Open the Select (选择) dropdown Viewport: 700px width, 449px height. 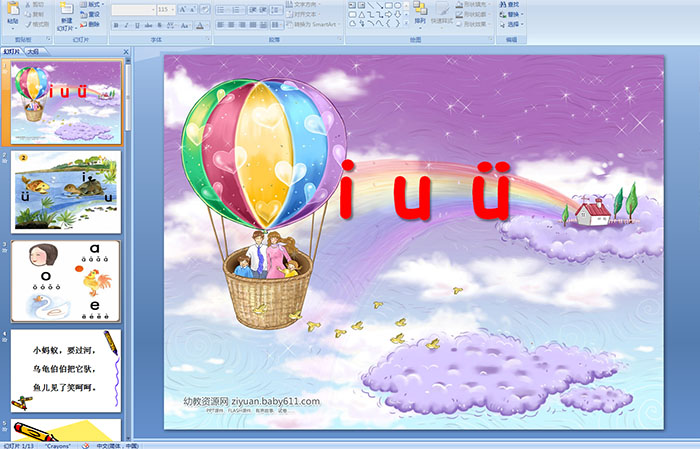tap(511, 24)
